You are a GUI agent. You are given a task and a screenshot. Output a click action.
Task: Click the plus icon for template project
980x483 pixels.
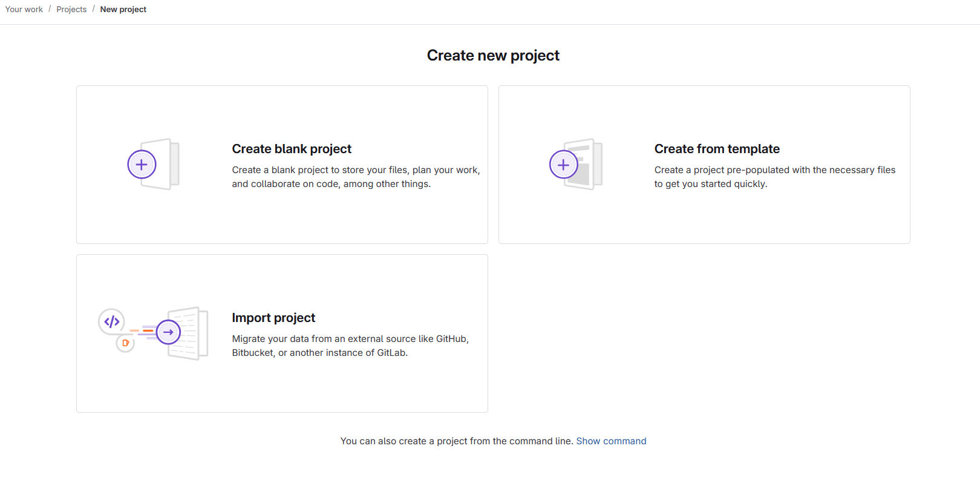click(x=563, y=165)
